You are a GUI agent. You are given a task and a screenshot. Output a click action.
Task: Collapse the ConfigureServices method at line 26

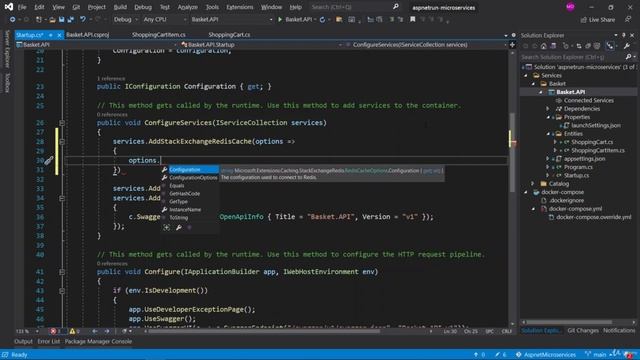(x=62, y=123)
